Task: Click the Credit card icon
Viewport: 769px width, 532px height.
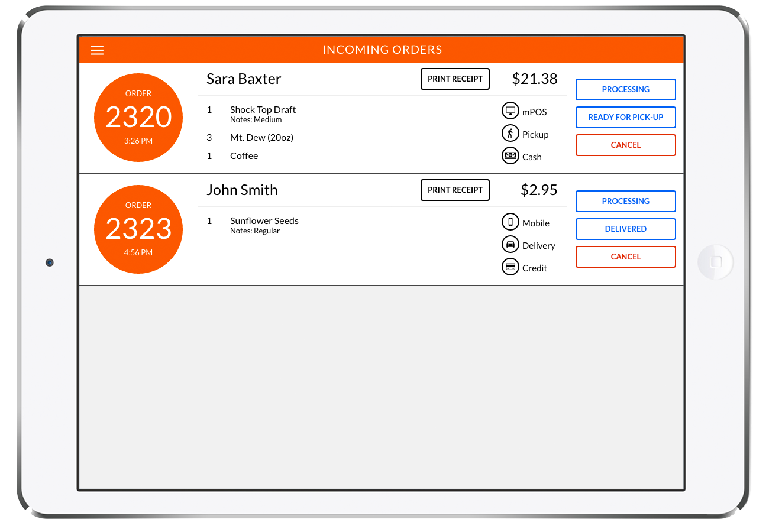Action: pyautogui.click(x=510, y=267)
